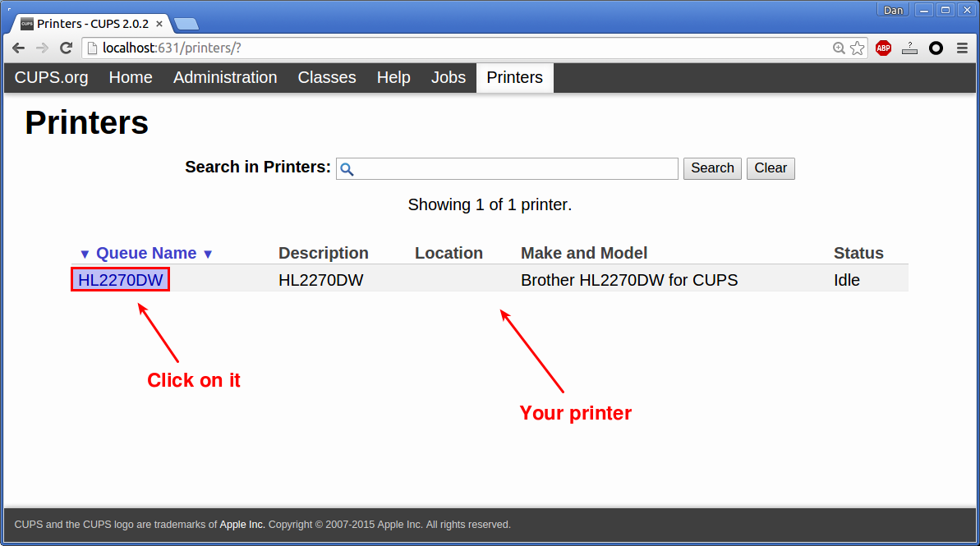Click the browser forward arrow
This screenshot has height=546, width=980.
(x=42, y=48)
